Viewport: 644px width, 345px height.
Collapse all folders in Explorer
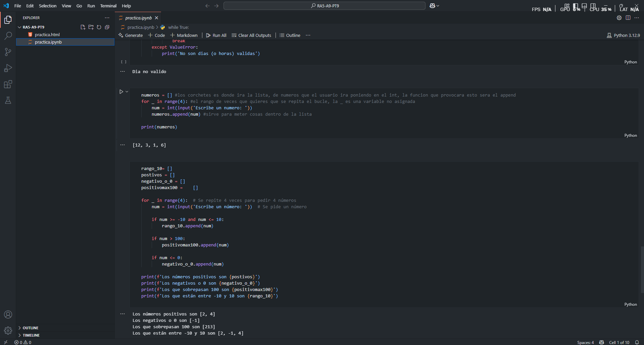tap(107, 27)
